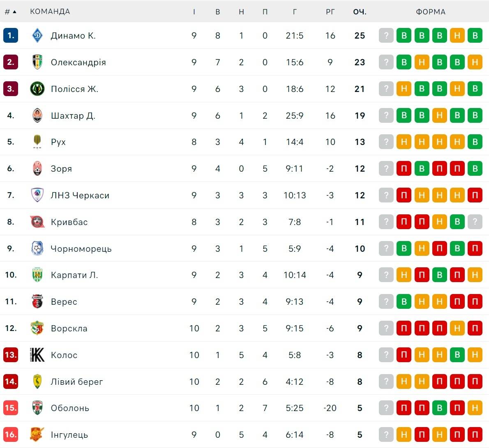The image size is (489, 448).
Task: Open the Динамо К. club crest
Action: pyautogui.click(x=37, y=35)
